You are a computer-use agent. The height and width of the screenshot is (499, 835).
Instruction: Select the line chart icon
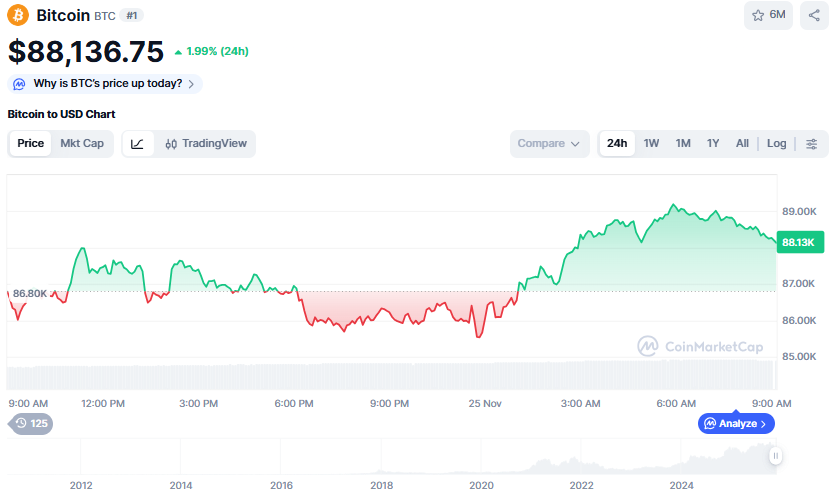pos(138,144)
